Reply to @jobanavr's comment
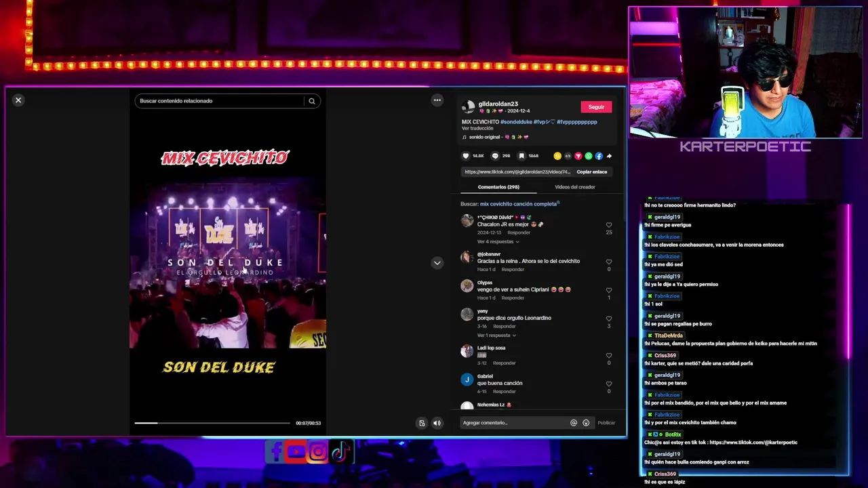Viewport: 868px width, 488px height. point(513,270)
